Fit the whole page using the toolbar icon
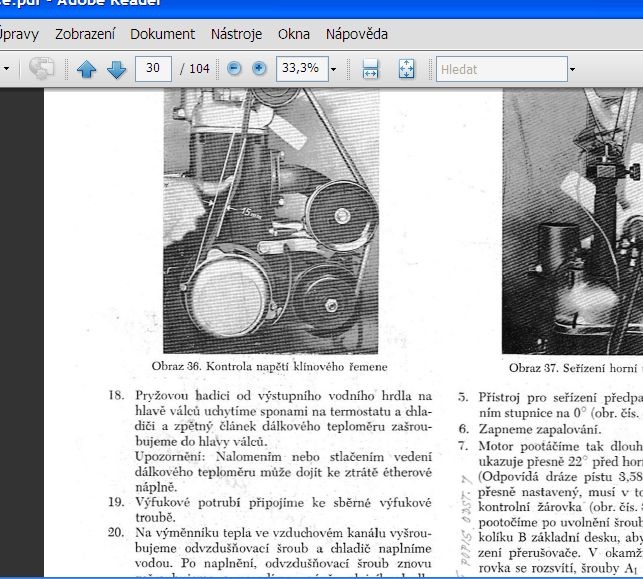 pyautogui.click(x=406, y=69)
